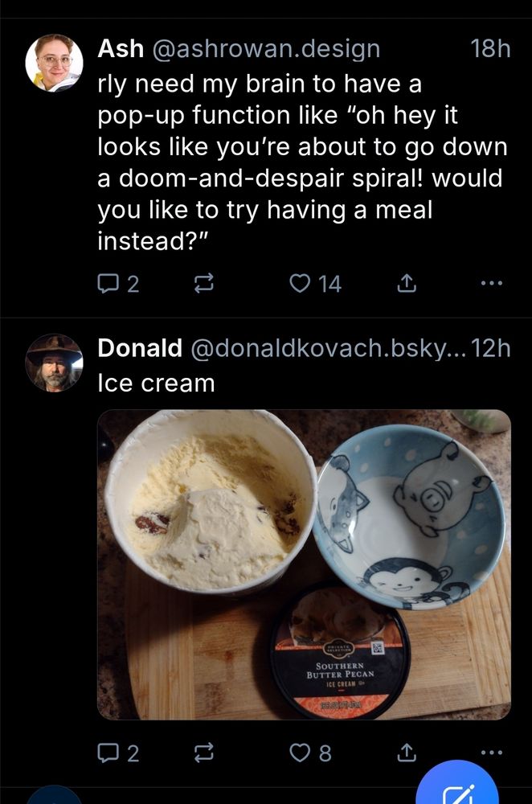The width and height of the screenshot is (532, 804).
Task: Like Donald's post with 8 likes
Action: pos(300,753)
